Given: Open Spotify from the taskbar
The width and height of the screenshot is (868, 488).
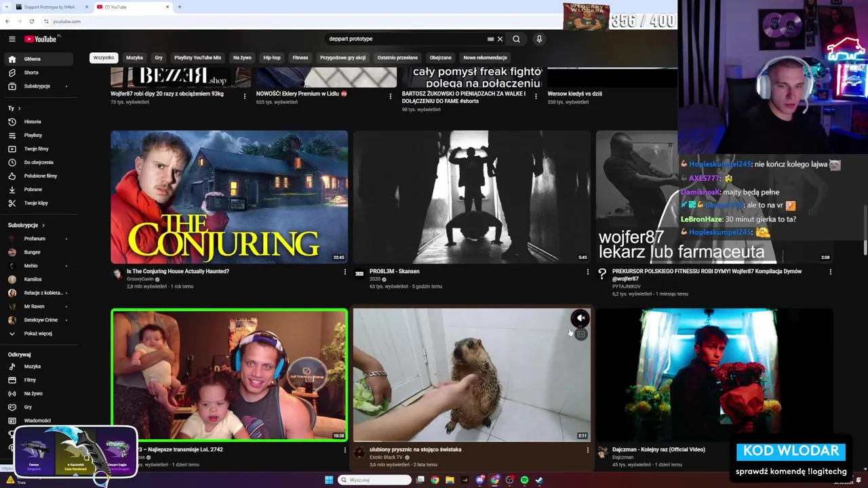Looking at the screenshot, I should (524, 480).
